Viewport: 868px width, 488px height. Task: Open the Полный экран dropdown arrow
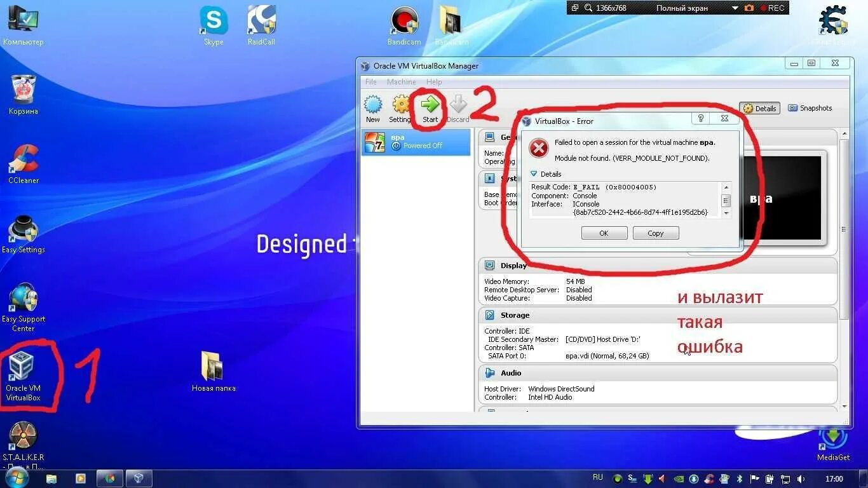click(735, 8)
